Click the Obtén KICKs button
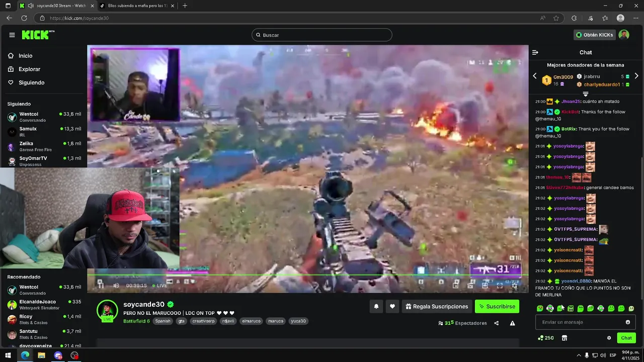644x362 pixels. [x=594, y=35]
